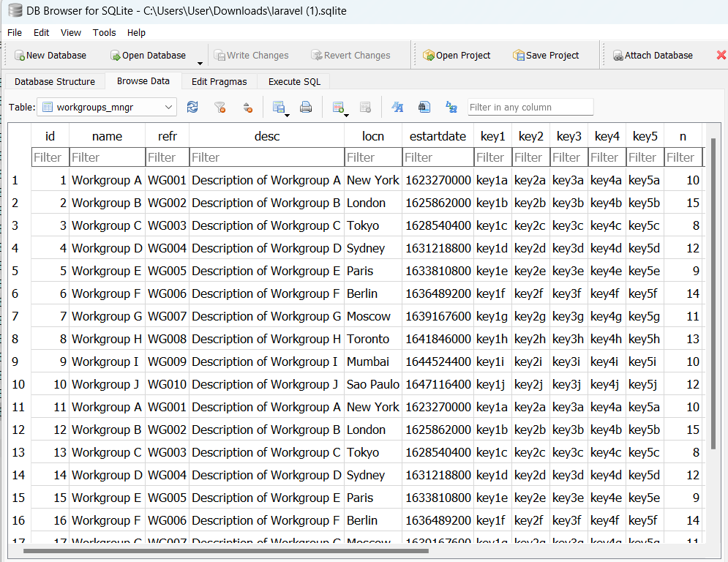Switch to Edit Pragmas tab
The height and width of the screenshot is (562, 728).
[x=219, y=81]
